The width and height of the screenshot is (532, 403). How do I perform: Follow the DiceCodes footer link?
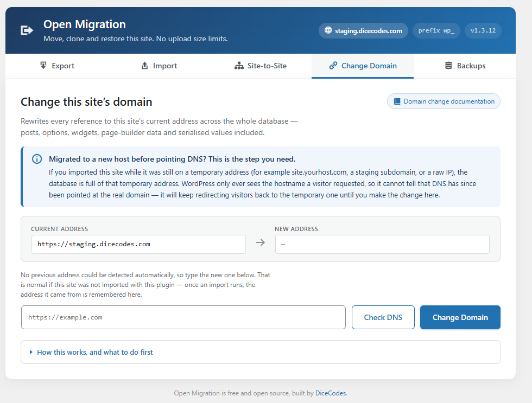tap(331, 393)
